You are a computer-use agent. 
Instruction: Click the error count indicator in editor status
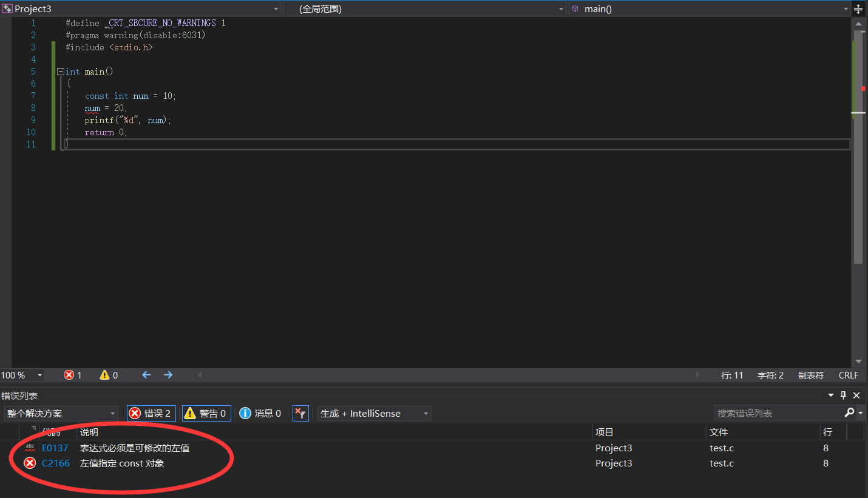[x=73, y=375]
